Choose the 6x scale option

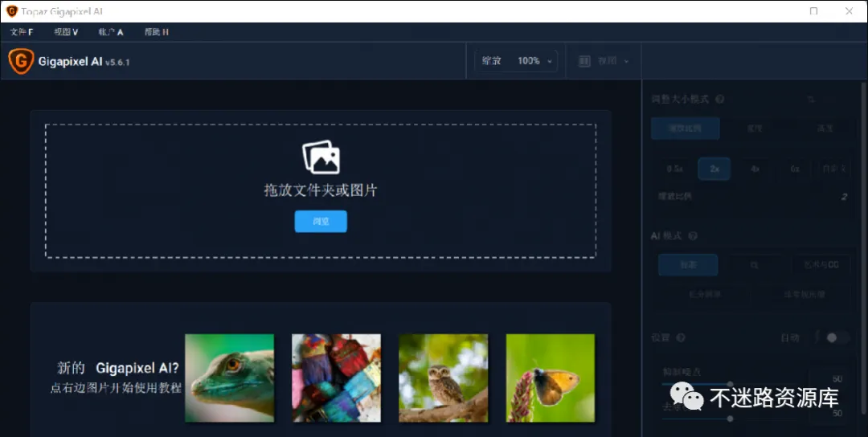coord(794,169)
